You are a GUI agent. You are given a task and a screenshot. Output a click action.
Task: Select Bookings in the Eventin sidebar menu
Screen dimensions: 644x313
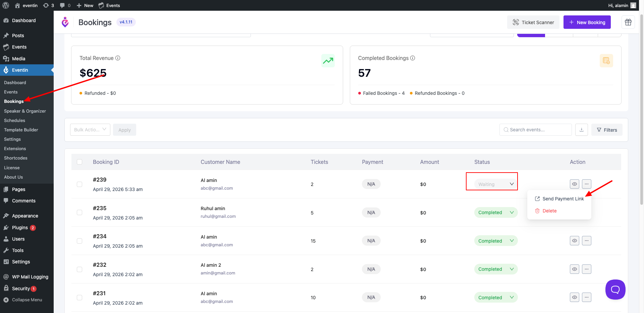tap(14, 101)
